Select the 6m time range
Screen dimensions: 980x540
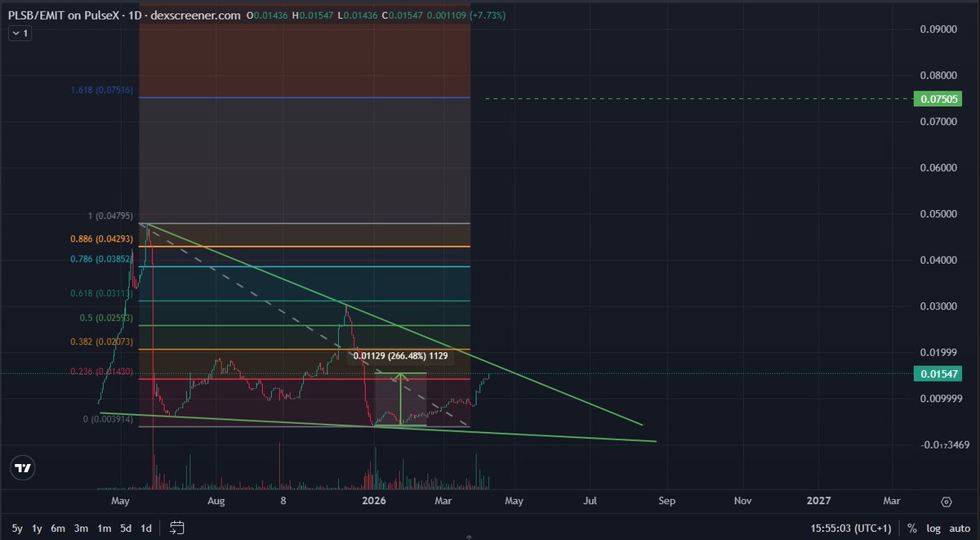(x=58, y=529)
